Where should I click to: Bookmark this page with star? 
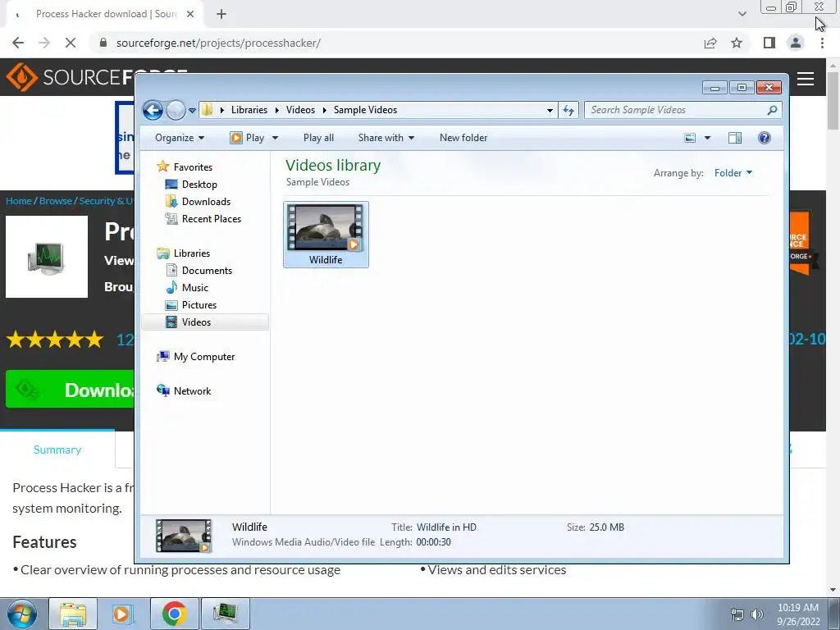[x=737, y=43]
